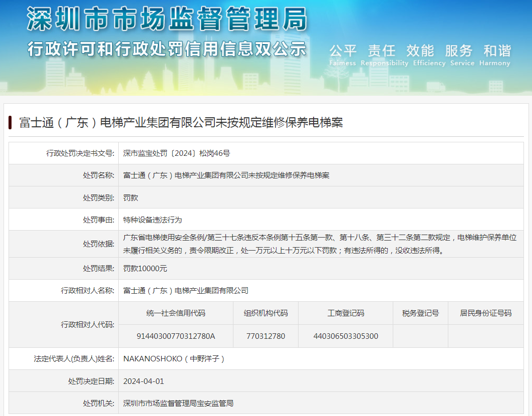Click the 深圳市市场监督管理局 banner title

point(167,19)
